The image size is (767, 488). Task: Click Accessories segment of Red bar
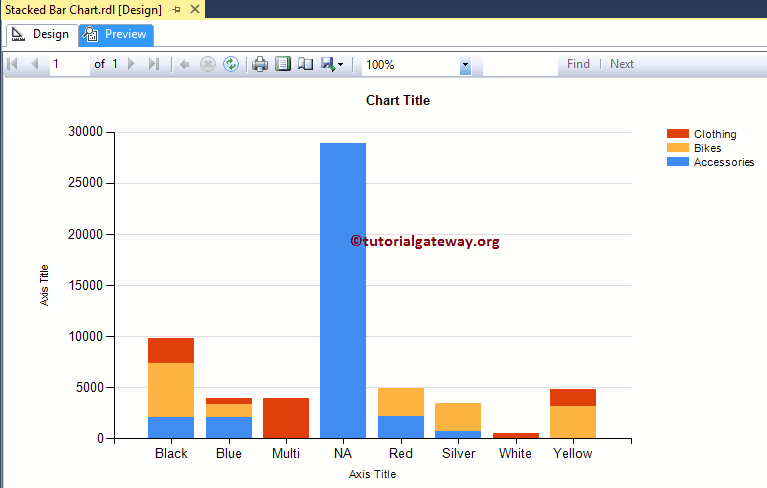pos(401,427)
